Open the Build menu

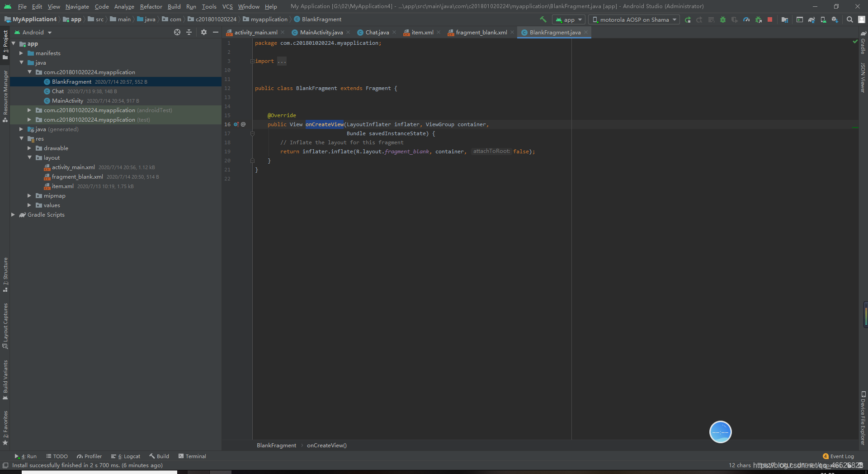[x=174, y=6]
